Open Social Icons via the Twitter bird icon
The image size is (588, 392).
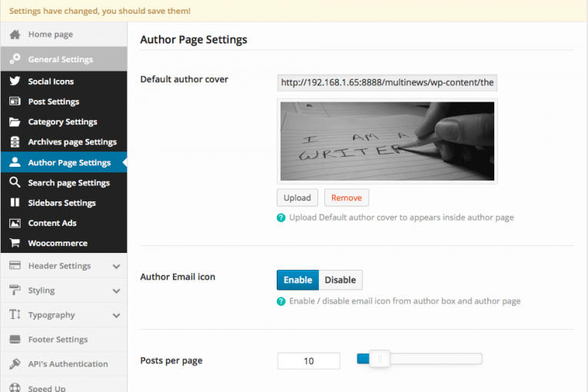(x=15, y=81)
